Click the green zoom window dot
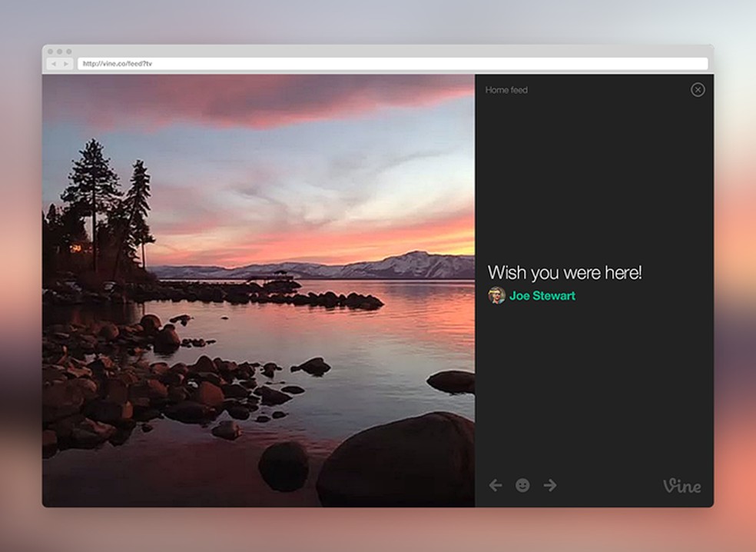 [x=68, y=51]
